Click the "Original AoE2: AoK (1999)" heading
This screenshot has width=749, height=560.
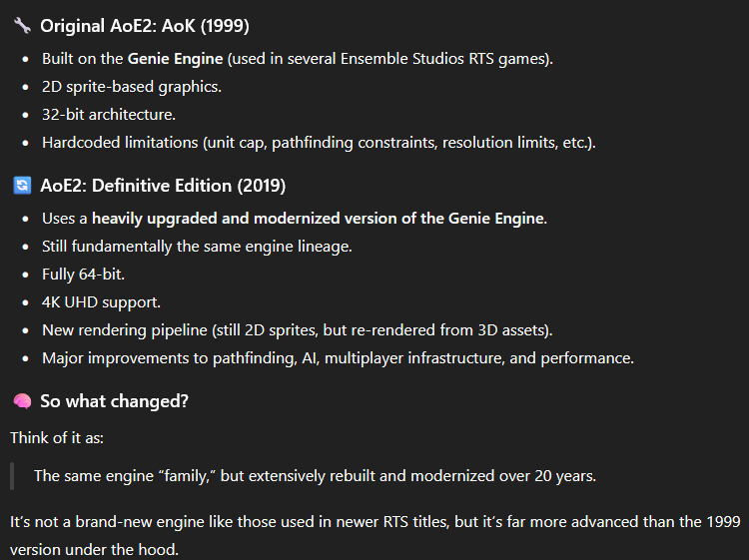(x=145, y=24)
